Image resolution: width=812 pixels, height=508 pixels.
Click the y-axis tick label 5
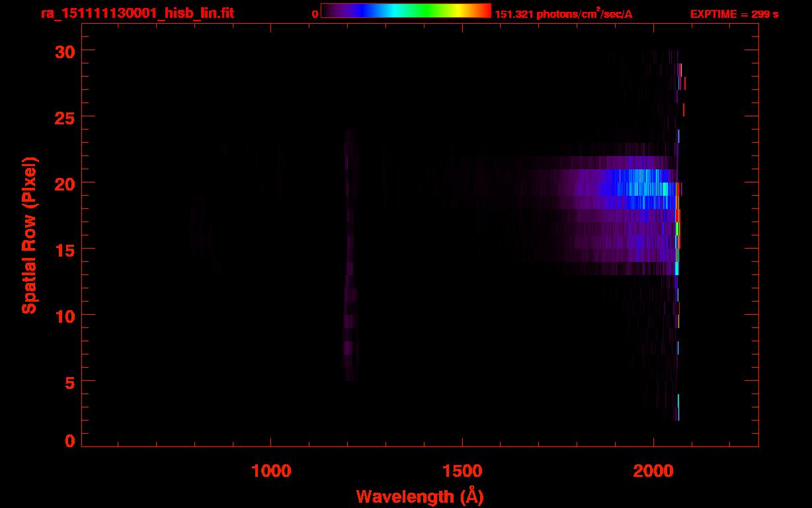70,382
